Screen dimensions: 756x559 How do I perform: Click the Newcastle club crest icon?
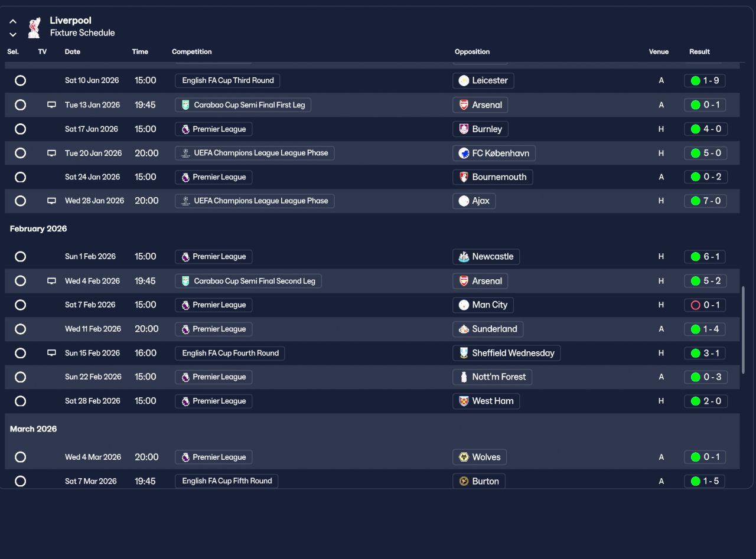[464, 257]
